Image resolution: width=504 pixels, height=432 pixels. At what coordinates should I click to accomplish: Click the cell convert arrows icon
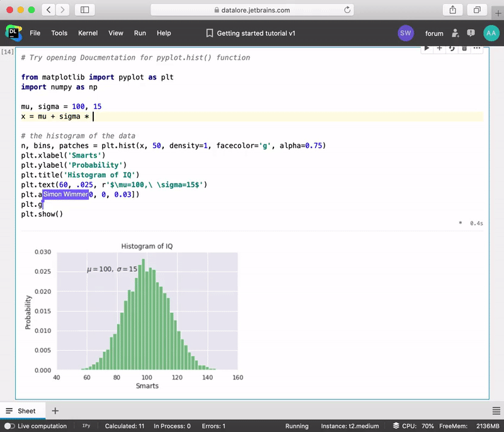(x=452, y=49)
